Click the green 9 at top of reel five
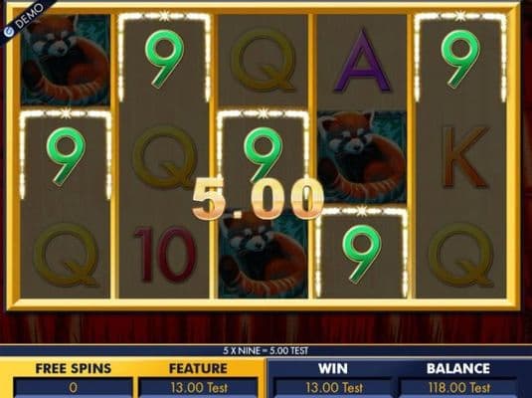Viewport: 532px width, 398px height. tap(460, 59)
